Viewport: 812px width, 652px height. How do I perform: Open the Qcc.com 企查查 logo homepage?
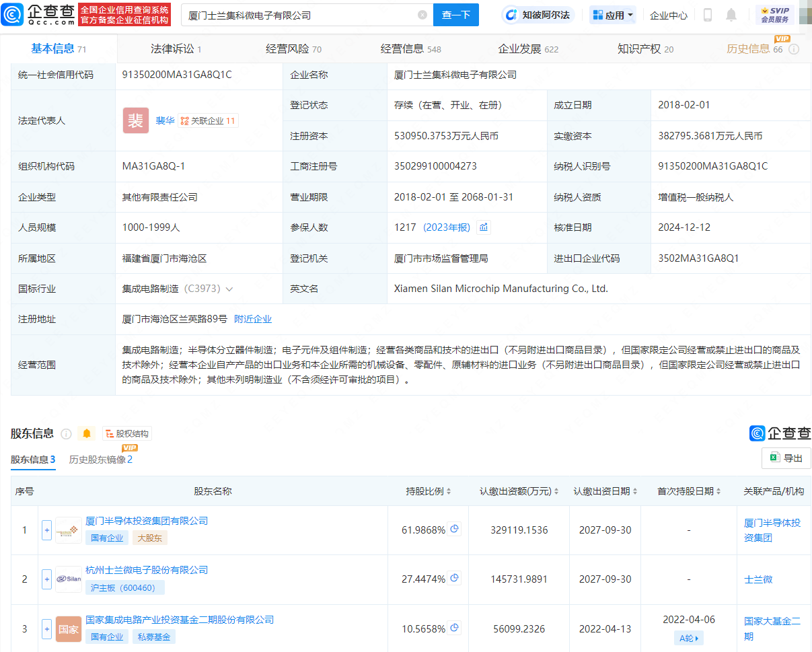[x=38, y=14]
